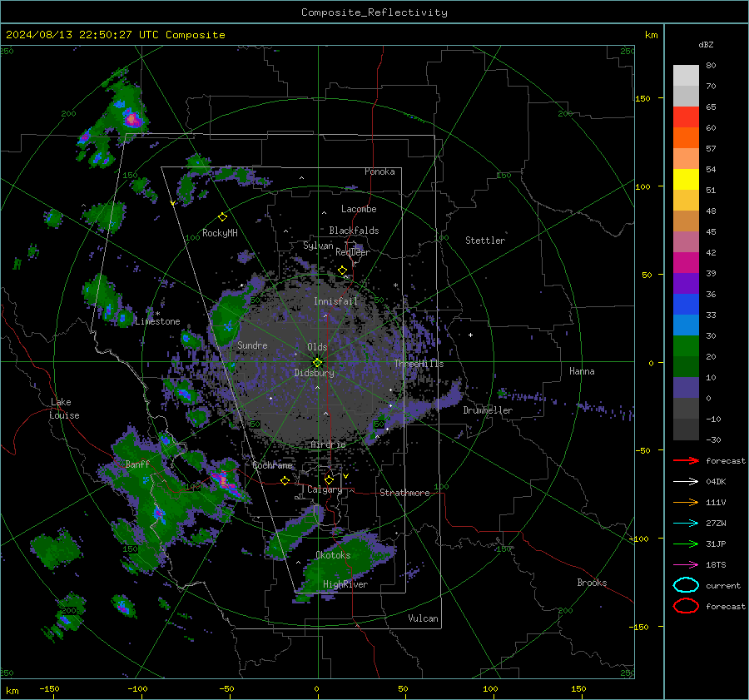The image size is (749, 700).
Task: Click the dBZ legend heading
Action: click(x=706, y=44)
